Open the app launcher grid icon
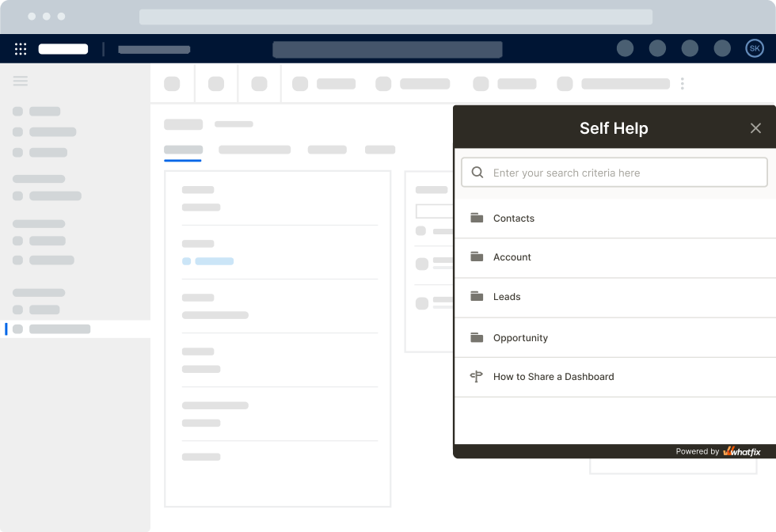 click(21, 49)
